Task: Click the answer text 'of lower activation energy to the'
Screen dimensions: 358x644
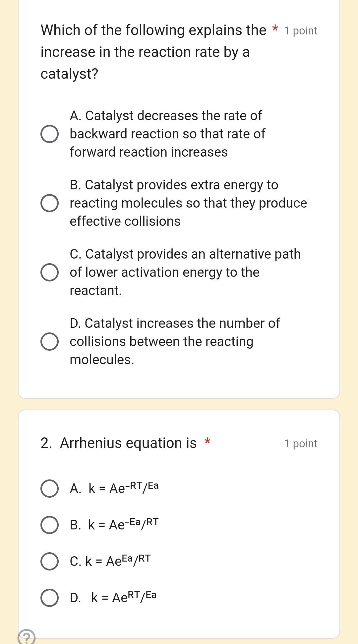Action: coord(164,272)
